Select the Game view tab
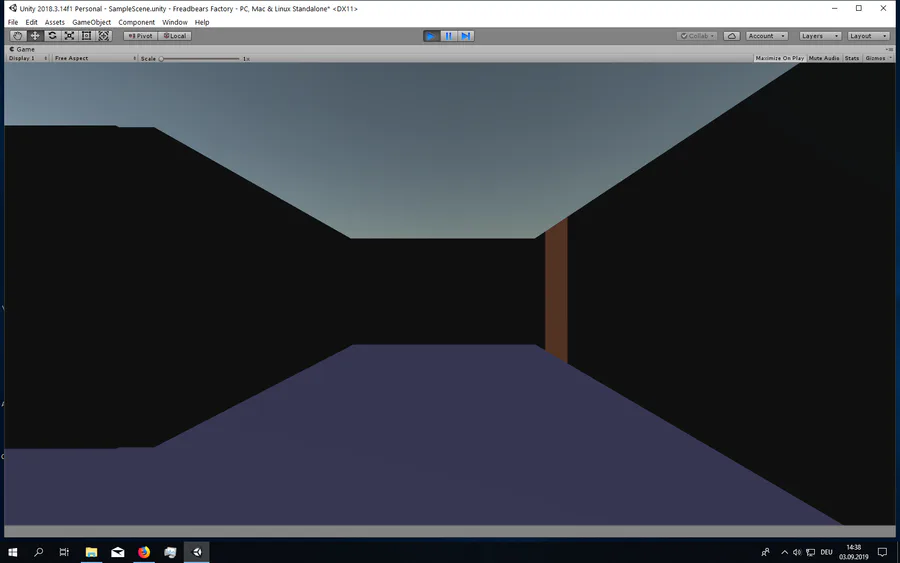 point(22,49)
